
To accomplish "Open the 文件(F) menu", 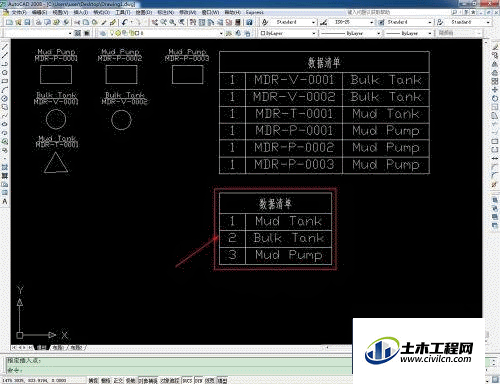I will point(19,12).
